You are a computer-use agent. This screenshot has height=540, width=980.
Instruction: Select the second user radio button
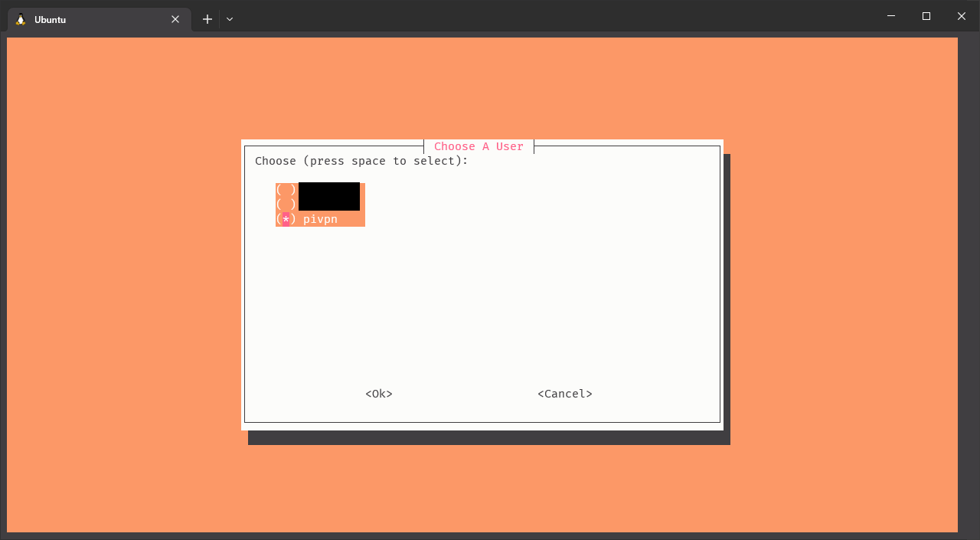(x=286, y=205)
